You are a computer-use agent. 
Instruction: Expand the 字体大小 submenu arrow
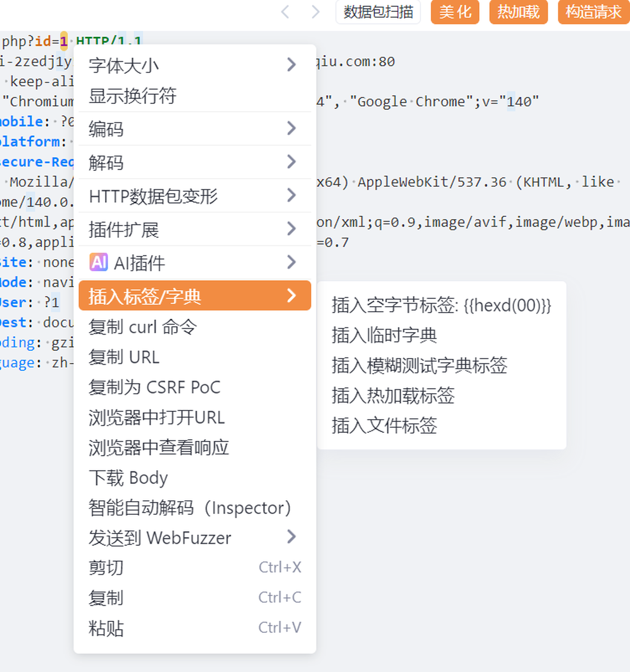click(291, 65)
